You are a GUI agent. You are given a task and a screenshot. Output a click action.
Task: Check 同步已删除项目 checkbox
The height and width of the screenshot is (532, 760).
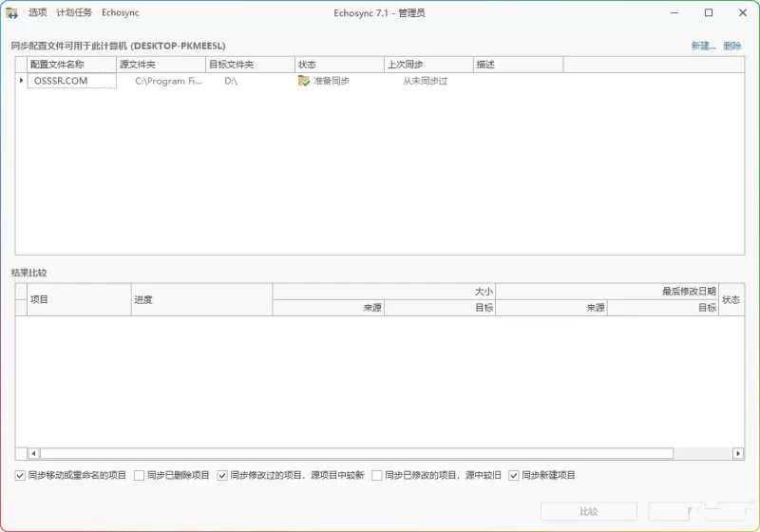(139, 475)
